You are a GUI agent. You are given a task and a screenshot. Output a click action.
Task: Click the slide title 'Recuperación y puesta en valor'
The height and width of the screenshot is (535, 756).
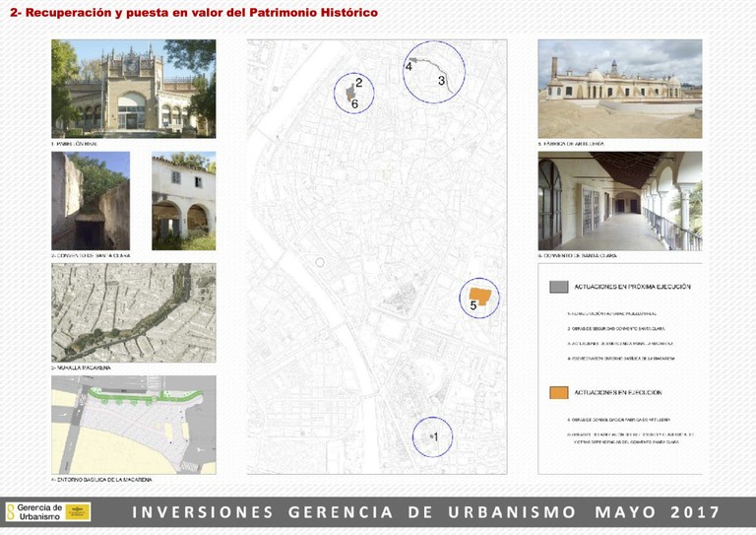tap(194, 13)
